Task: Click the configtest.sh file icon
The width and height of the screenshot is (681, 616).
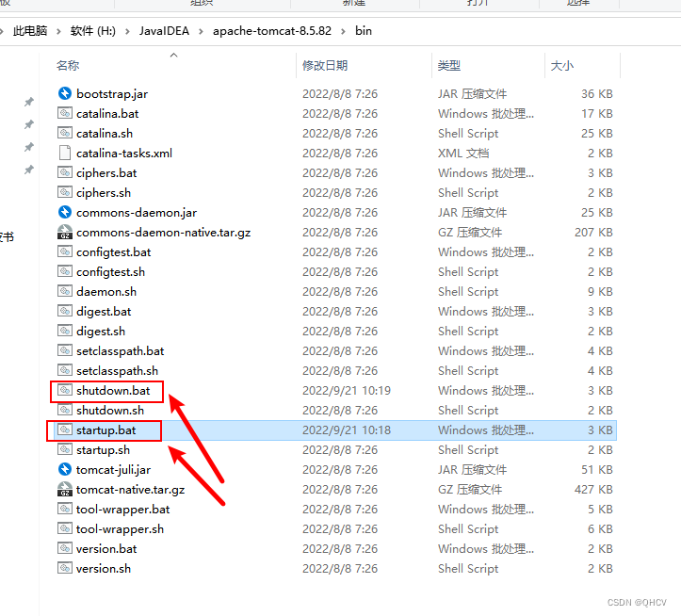Action: point(65,271)
